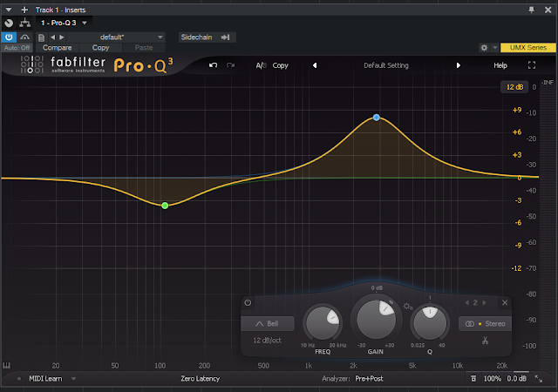Click the FREQ knob
Image resolution: width=558 pixels, height=392 pixels.
pos(323,323)
